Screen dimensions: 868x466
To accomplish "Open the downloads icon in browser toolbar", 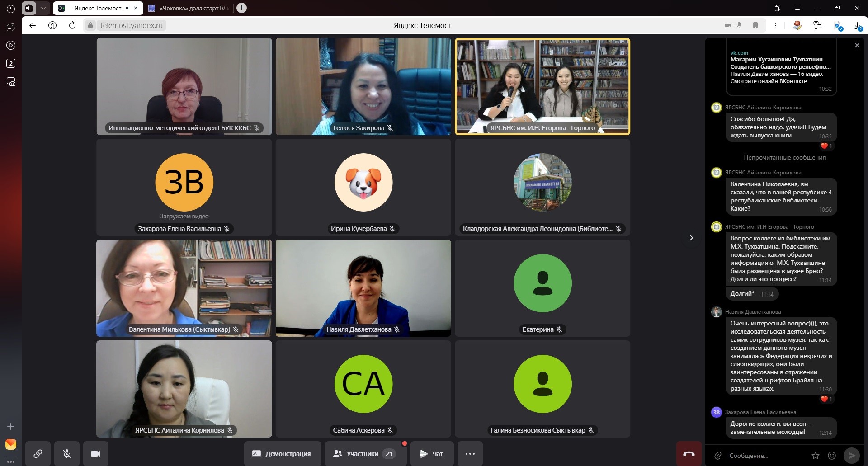I will 858,26.
